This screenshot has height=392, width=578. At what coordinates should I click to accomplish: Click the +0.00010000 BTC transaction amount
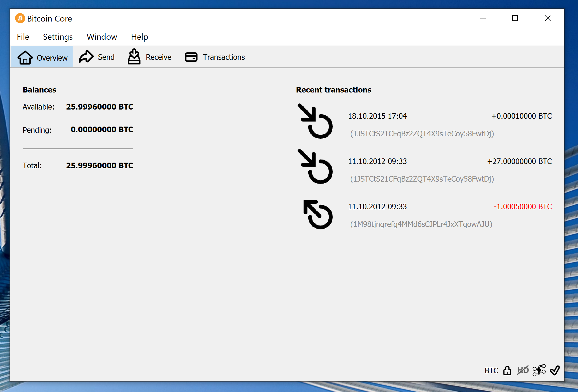click(521, 116)
